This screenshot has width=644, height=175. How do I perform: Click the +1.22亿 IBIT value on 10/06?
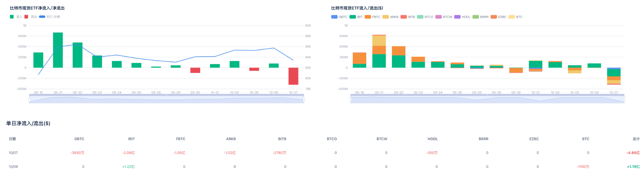point(129,167)
